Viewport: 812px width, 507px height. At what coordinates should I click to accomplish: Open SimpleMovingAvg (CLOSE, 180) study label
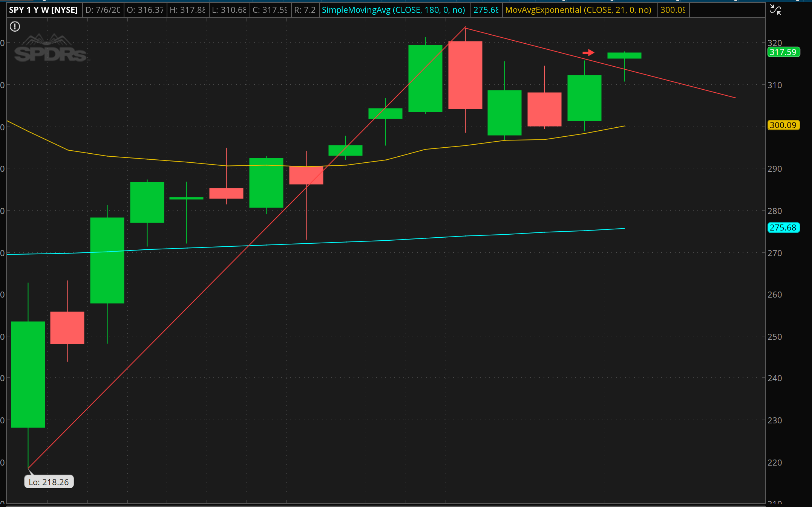click(393, 10)
